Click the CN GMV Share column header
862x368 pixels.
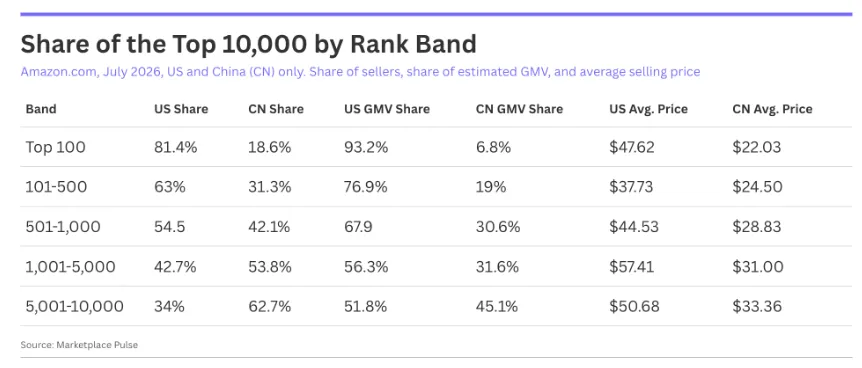520,109
